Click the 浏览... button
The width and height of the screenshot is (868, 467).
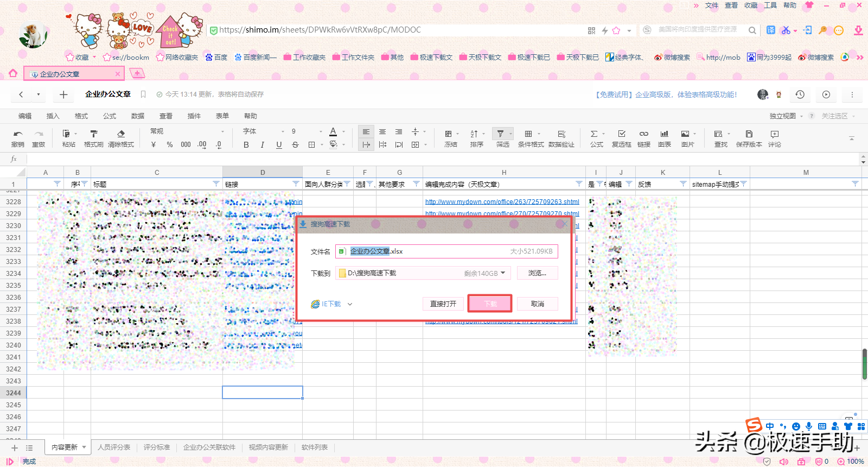pyautogui.click(x=537, y=273)
